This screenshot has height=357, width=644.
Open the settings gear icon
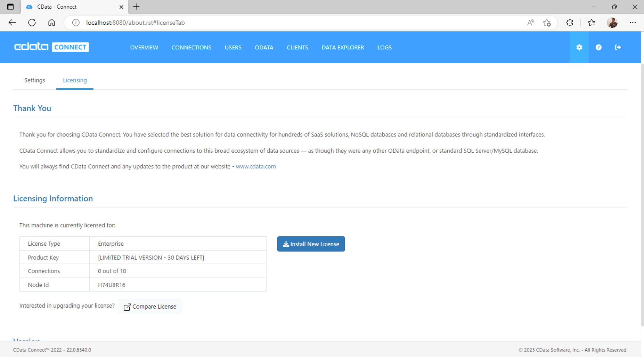579,47
